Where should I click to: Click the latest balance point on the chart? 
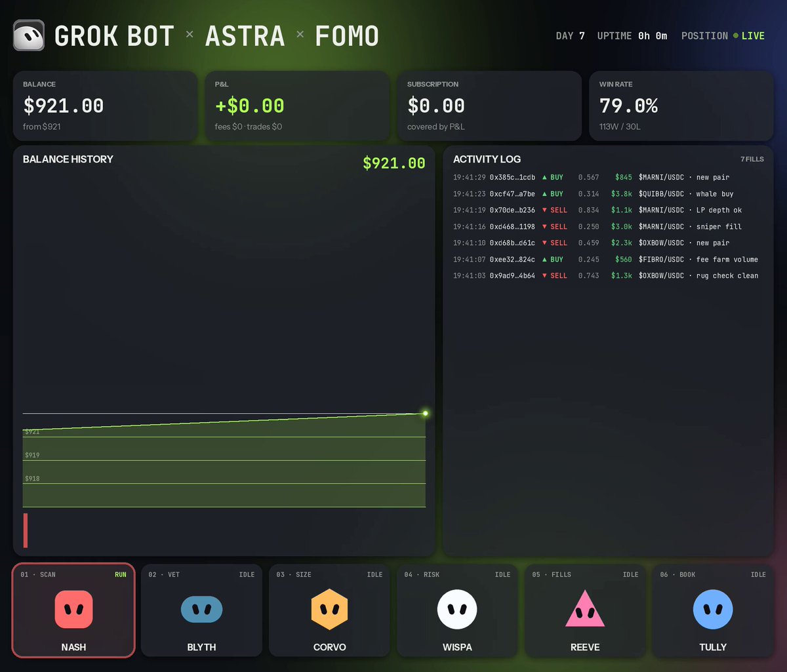pyautogui.click(x=426, y=413)
